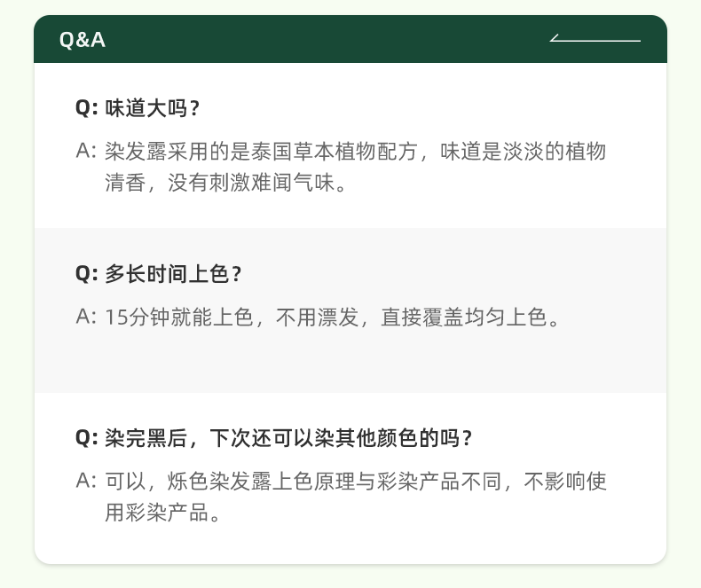Click the answer line starting 可以,烁色染发露上色原理
This screenshot has height=588, width=701.
point(355,481)
